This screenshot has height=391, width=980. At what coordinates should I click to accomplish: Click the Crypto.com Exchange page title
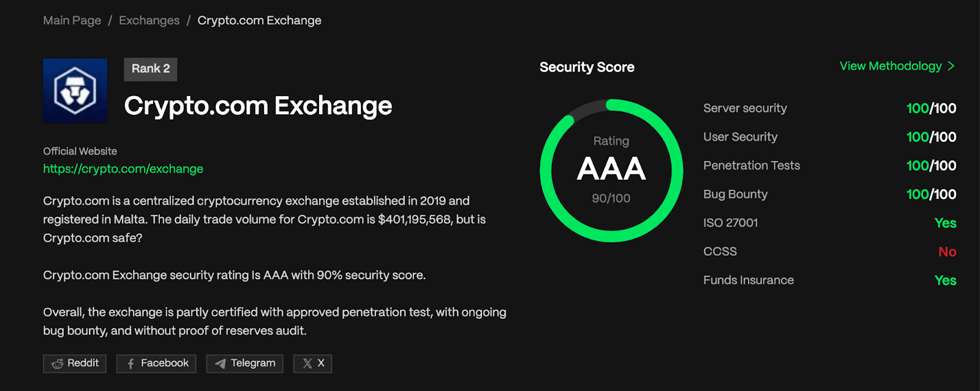pos(258,106)
